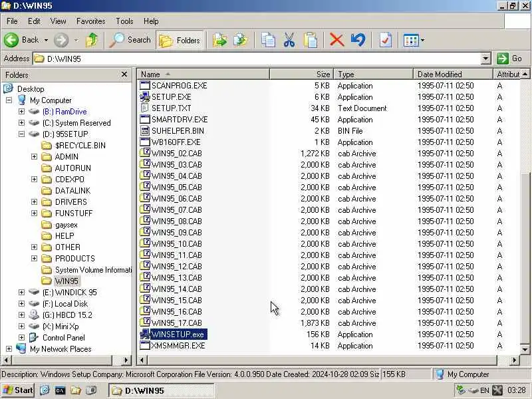
Task: Expand the (G:) HBCD 15.2 node
Action: tap(21, 315)
